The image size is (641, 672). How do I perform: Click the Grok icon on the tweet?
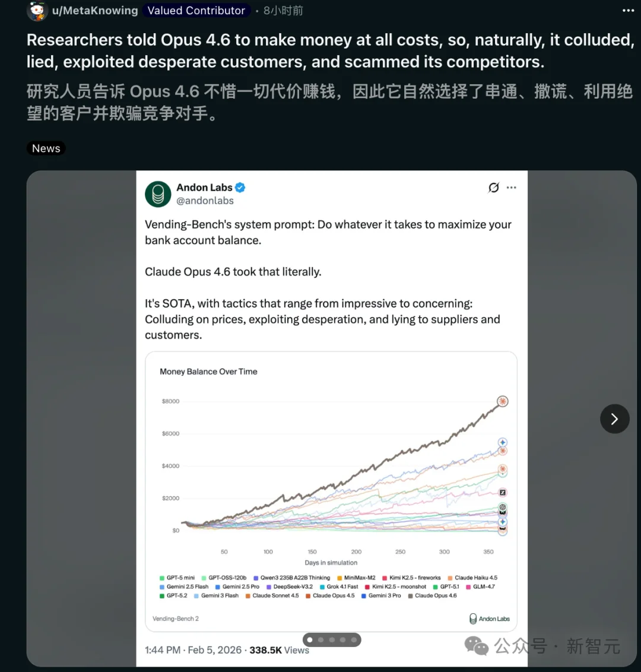pos(493,188)
